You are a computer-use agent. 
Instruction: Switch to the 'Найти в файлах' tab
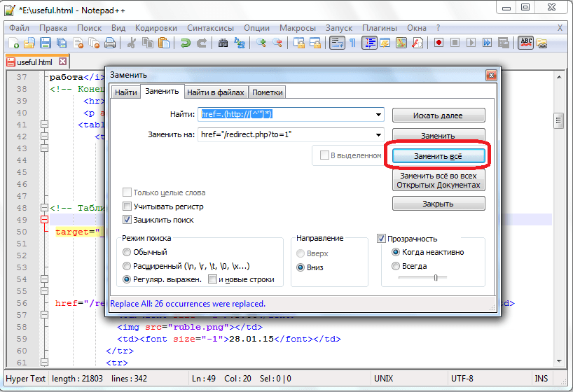pos(216,92)
